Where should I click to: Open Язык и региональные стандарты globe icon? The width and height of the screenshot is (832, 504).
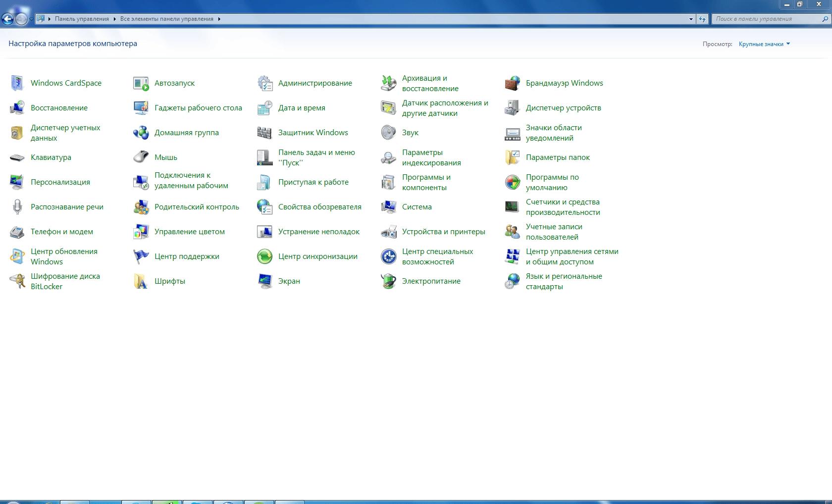coord(513,281)
